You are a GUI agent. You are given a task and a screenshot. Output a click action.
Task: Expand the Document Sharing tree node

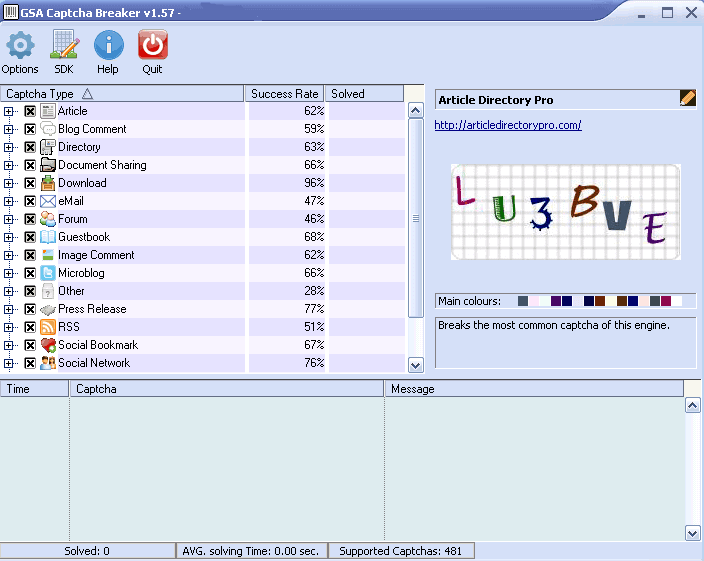(x=9, y=165)
